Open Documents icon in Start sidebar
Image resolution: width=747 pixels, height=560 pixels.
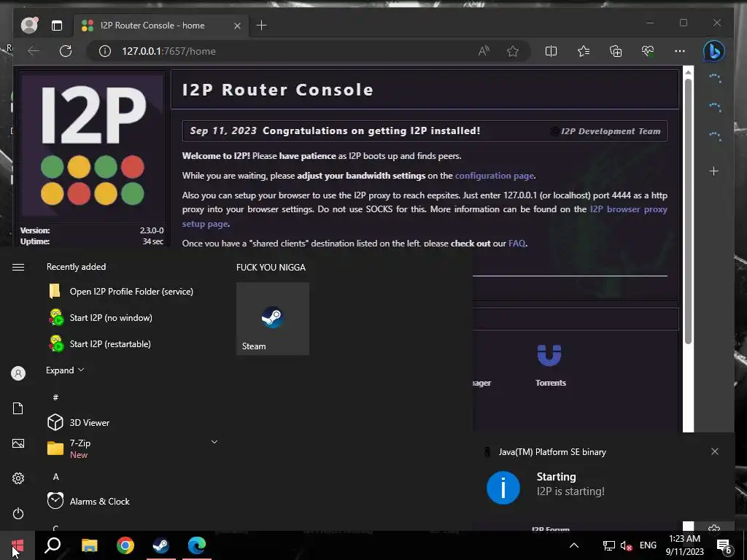coord(18,408)
